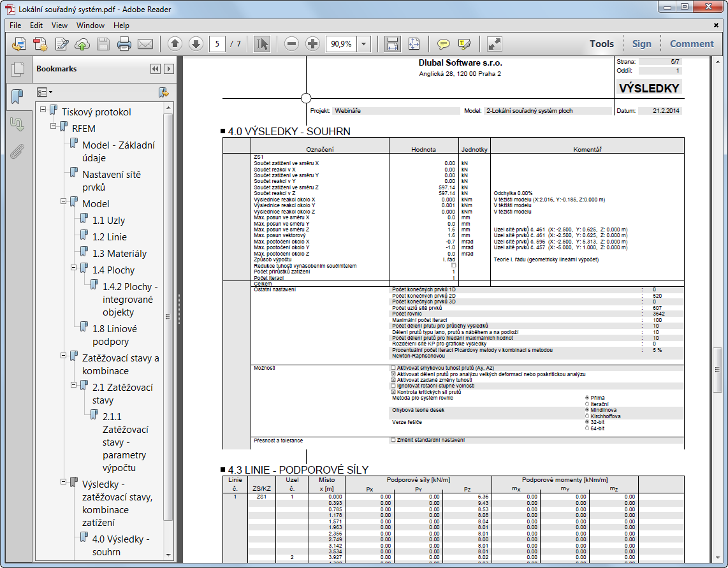Click the Edit PDF document toolbar icon
The width and height of the screenshot is (728, 568).
[x=62, y=44]
